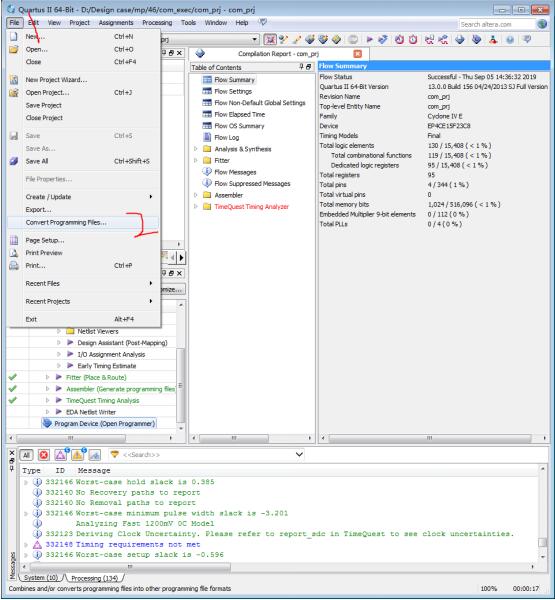Viewport: 555px width, 600px height.
Task: Switch to the Processing (134) tab
Action: 94,578
